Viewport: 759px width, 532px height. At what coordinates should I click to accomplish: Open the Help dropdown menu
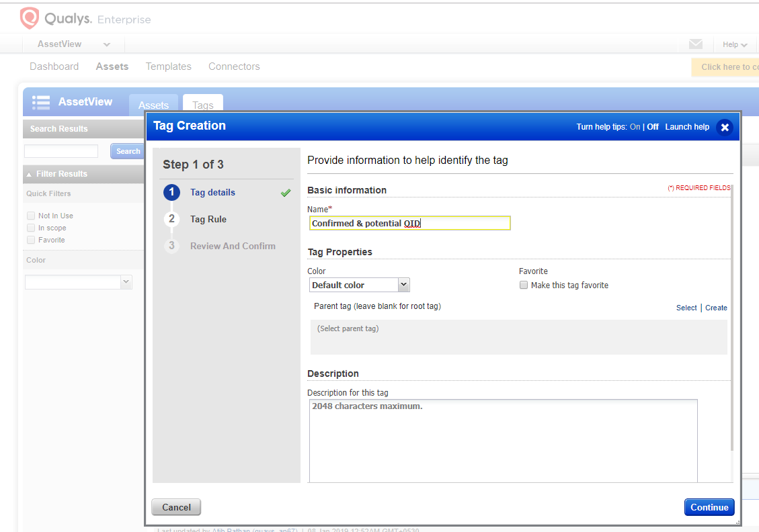pos(734,44)
